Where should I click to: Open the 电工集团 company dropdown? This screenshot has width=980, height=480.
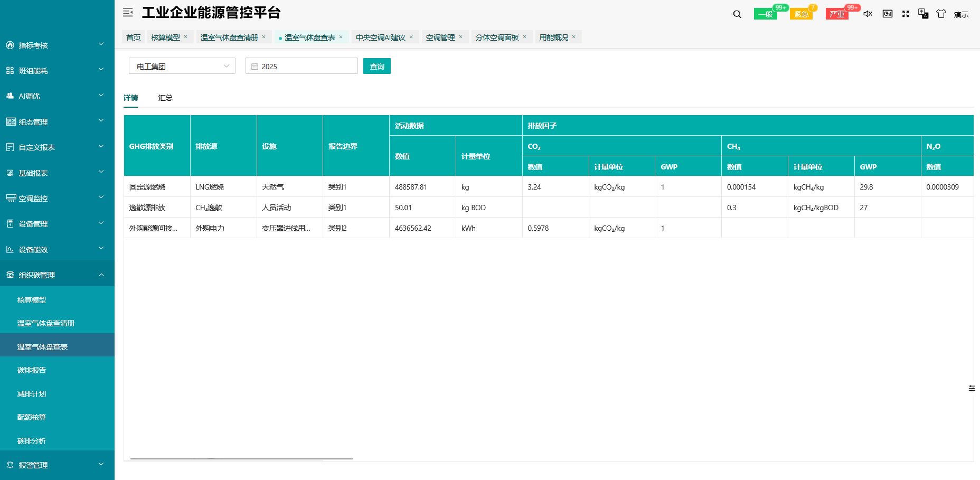182,65
